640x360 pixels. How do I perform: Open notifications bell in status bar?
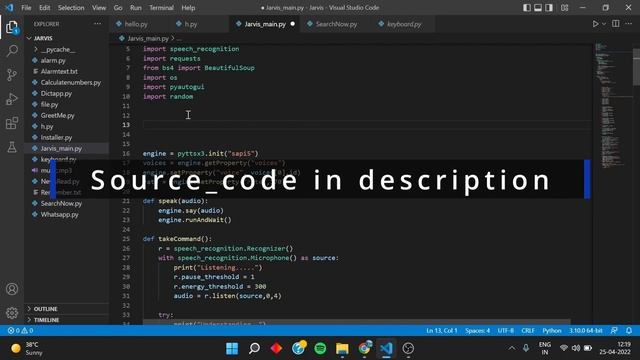point(629,331)
